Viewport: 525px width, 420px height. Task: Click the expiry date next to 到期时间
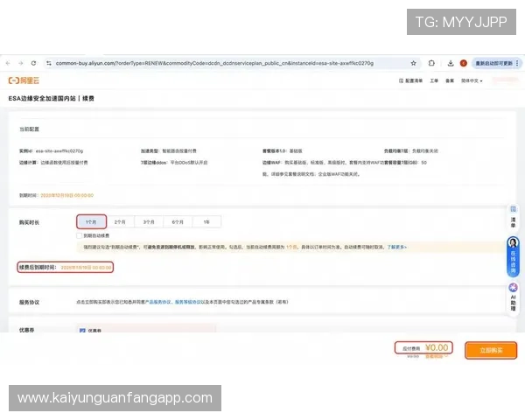pyautogui.click(x=67, y=195)
